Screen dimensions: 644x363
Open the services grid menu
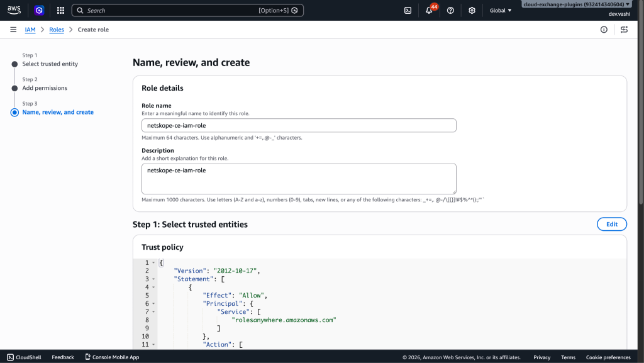[x=60, y=10]
